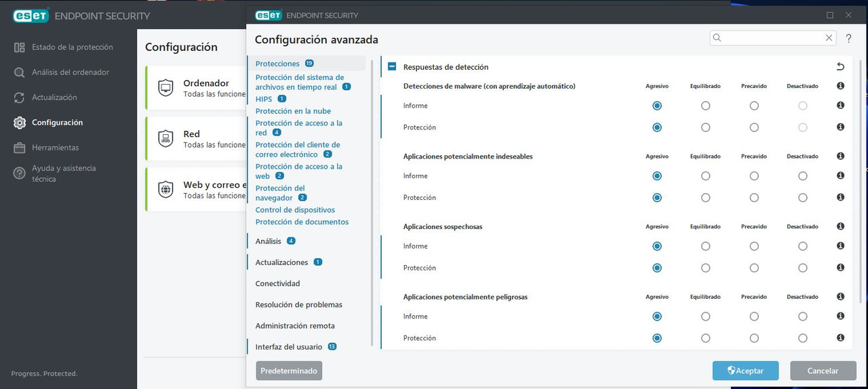Click info icon for sospechosas Protección row
Screen dimensions: 868x389
[x=840, y=268]
